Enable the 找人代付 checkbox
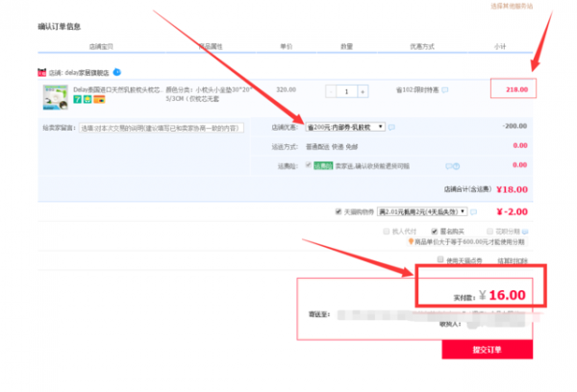The image size is (577, 392). pyautogui.click(x=386, y=232)
